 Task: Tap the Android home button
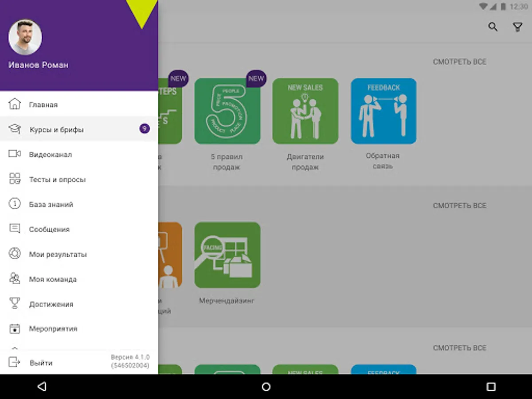[x=266, y=387]
